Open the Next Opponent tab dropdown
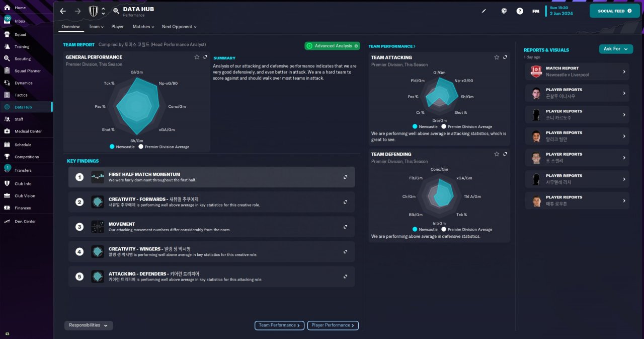This screenshot has height=339, width=644. [179, 27]
